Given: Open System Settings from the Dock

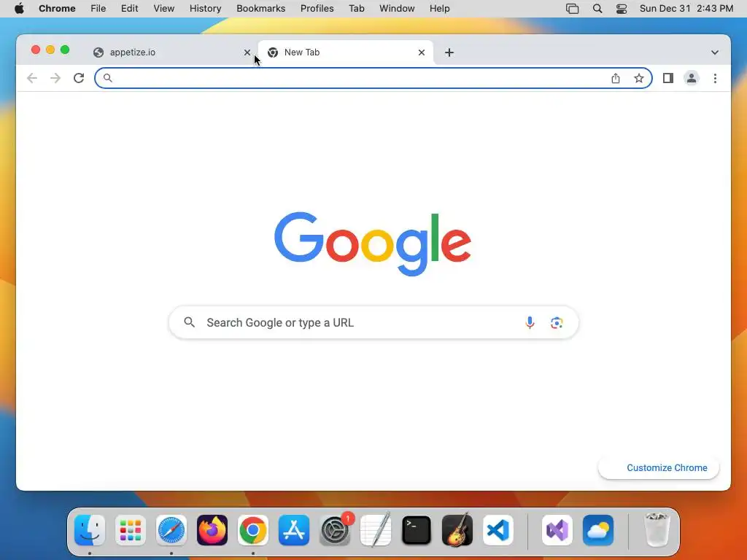Looking at the screenshot, I should click(335, 530).
